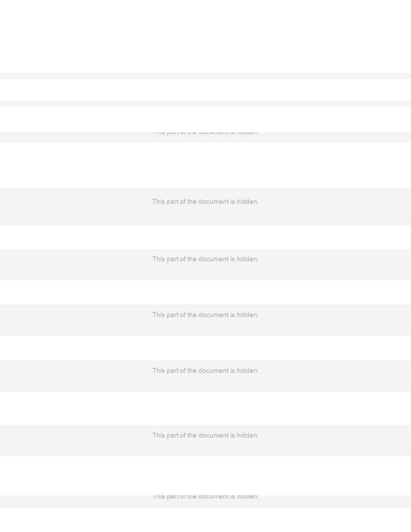Click the white gap between fourth and fifth banners
This screenshot has height=532, width=411.
tap(205, 348)
